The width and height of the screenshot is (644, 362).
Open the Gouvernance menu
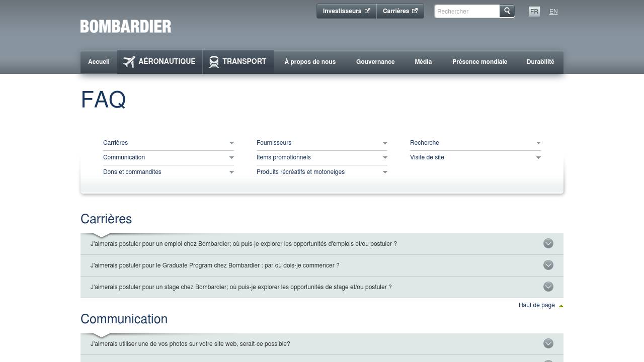point(375,62)
